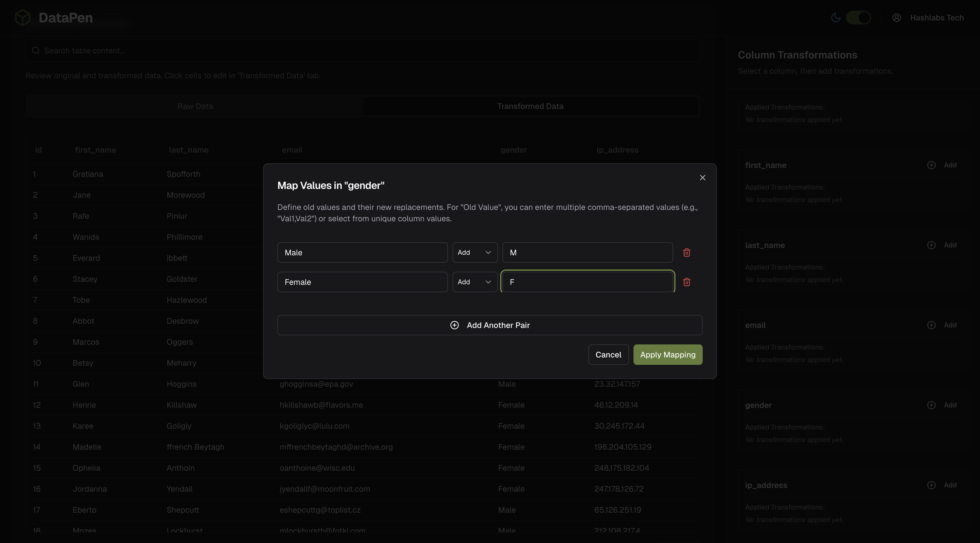Viewport: 980px width, 543px height.
Task: Switch to the Transformed Data tab
Action: click(x=530, y=106)
